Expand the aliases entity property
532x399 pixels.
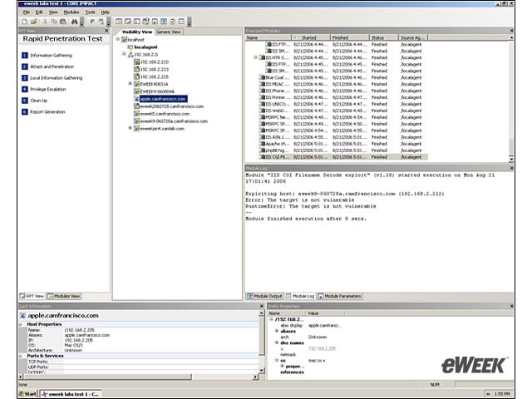pos(277,331)
